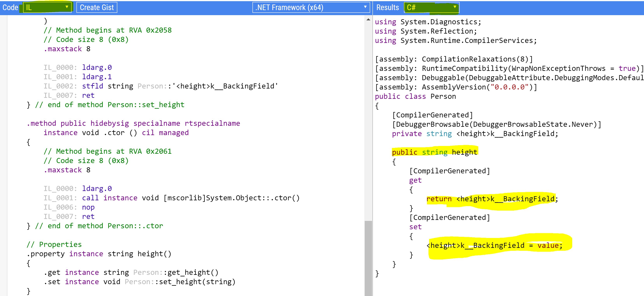This screenshot has width=644, height=296.
Task: Click the k__BackingField = value assignment
Action: 494,245
